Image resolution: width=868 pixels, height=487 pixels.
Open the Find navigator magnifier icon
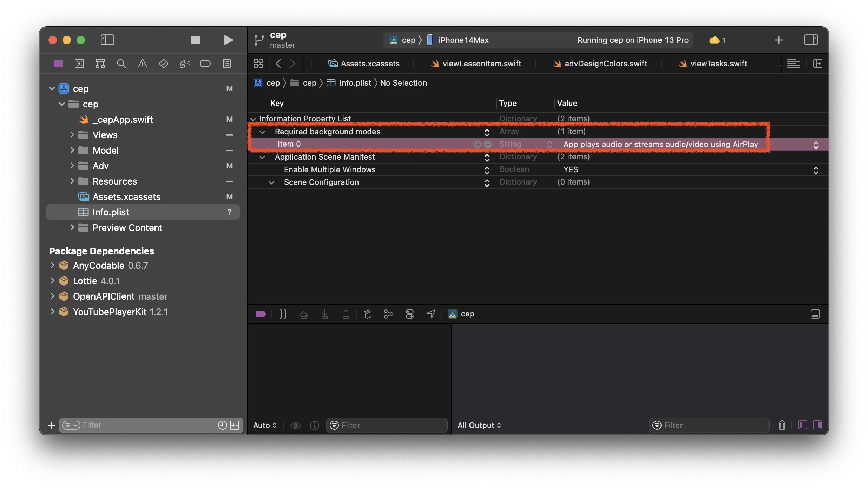121,64
